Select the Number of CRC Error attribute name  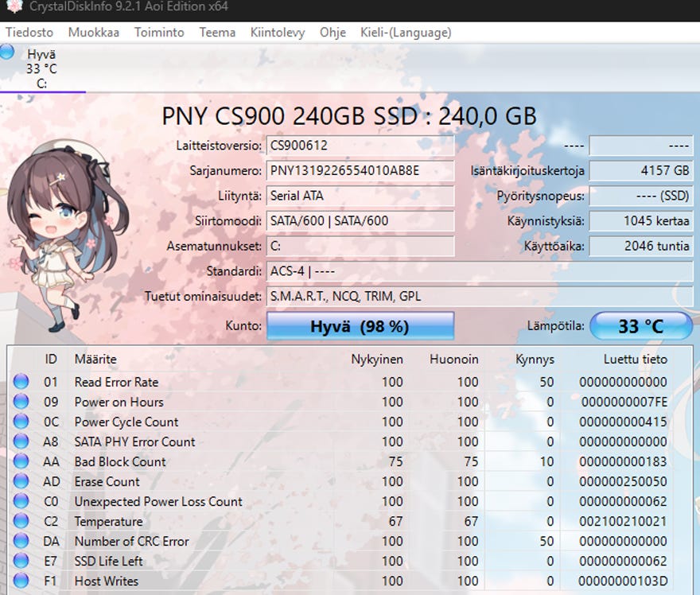pyautogui.click(x=132, y=541)
